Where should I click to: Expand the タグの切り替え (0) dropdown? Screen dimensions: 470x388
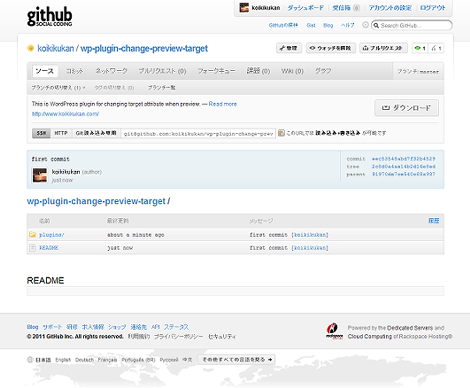(114, 88)
